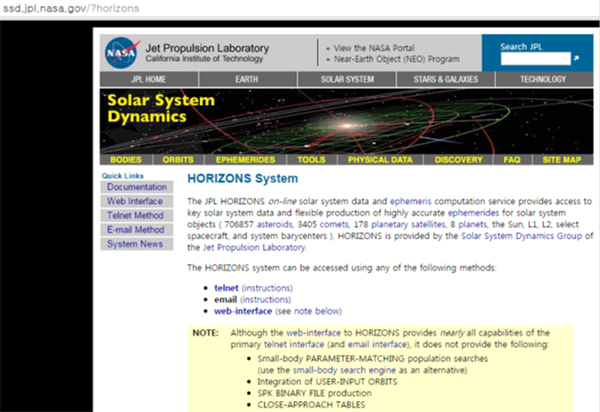This screenshot has width=600, height=412.
Task: Select the EPHEMERIDES menu item
Action: point(245,160)
